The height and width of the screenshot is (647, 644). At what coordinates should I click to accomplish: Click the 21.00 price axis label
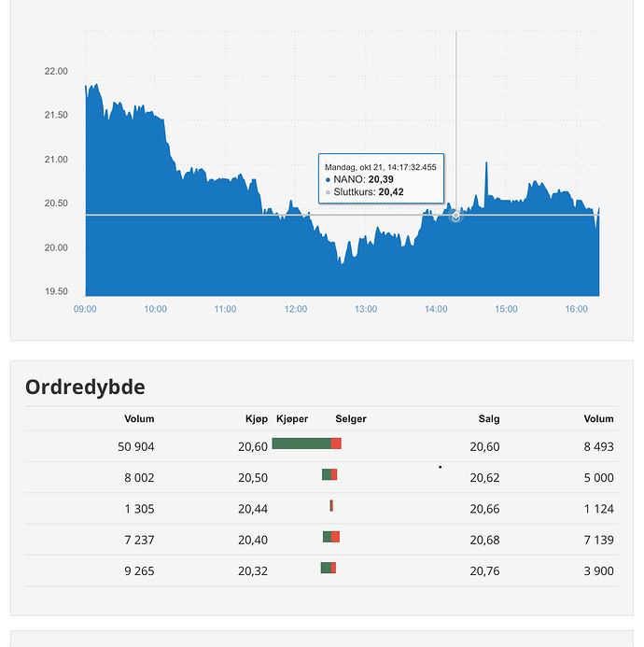pyautogui.click(x=56, y=160)
